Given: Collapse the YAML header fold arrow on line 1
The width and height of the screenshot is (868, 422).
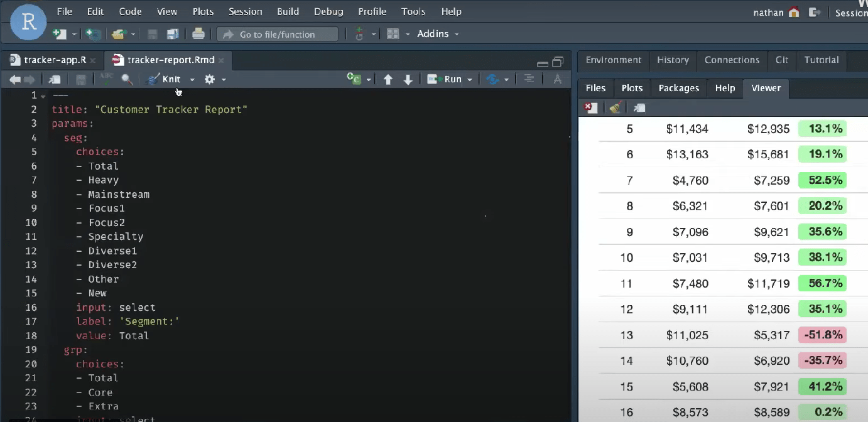Looking at the screenshot, I should coord(43,96).
